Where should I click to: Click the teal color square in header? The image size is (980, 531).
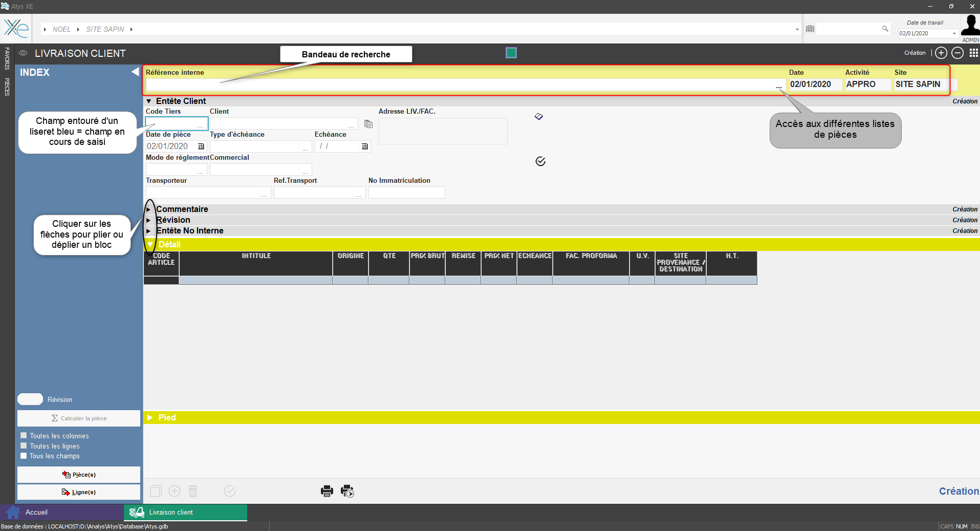click(511, 53)
